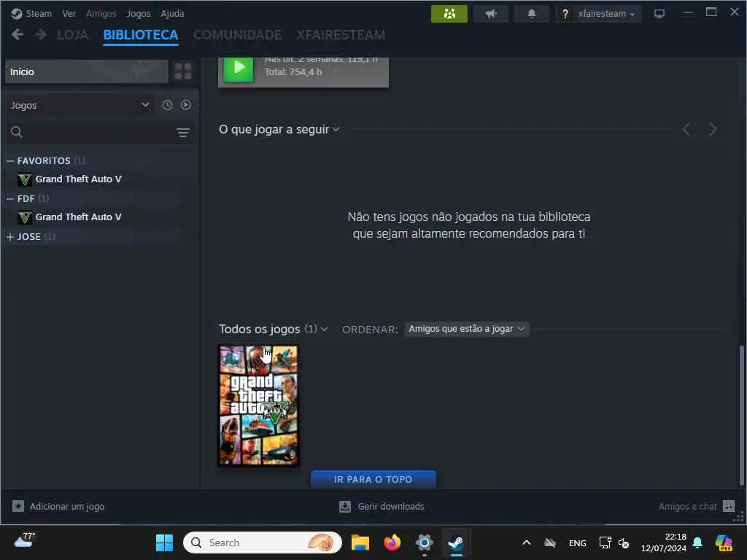Select Grand Theft Auto V under FAVORITOS
The height and width of the screenshot is (560, 747).
79,179
